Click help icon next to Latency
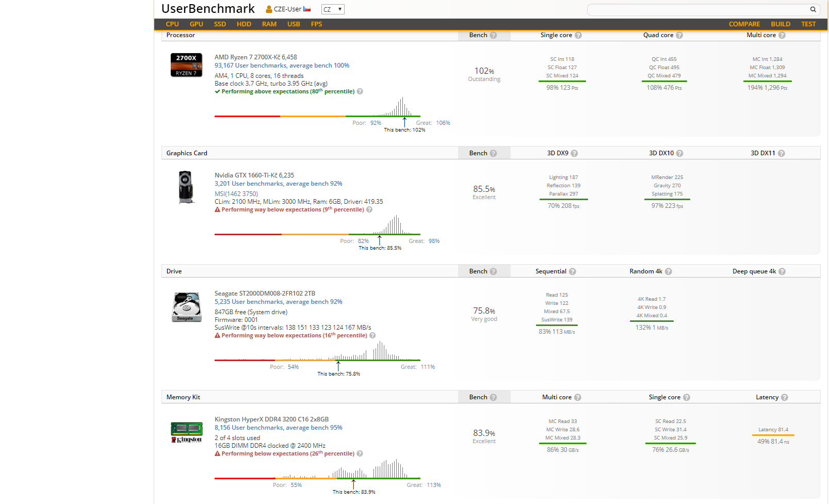The height and width of the screenshot is (504, 829). pyautogui.click(x=785, y=398)
